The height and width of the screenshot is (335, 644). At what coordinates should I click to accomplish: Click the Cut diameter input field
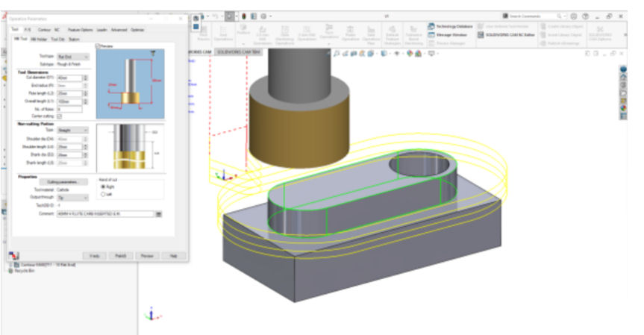coord(69,77)
